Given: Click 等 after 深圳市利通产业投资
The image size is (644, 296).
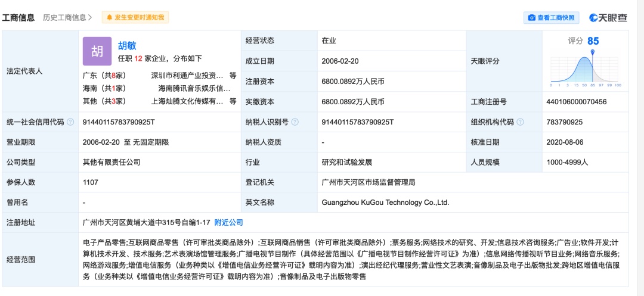Looking at the screenshot, I should tap(233, 76).
